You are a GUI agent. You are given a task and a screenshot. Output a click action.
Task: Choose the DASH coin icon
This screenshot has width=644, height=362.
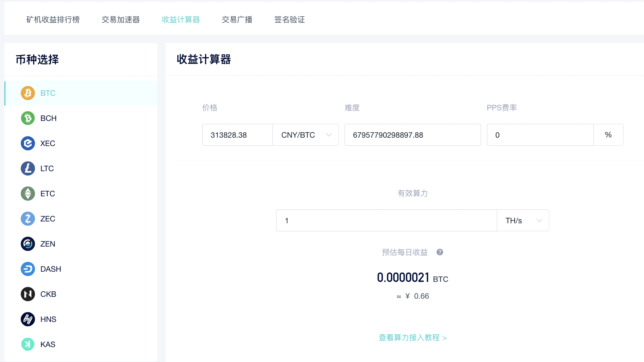(x=28, y=269)
